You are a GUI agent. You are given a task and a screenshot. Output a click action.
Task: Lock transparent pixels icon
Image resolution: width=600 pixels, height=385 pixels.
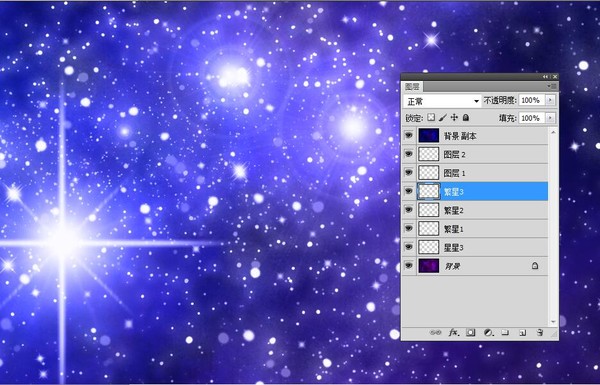(431, 117)
